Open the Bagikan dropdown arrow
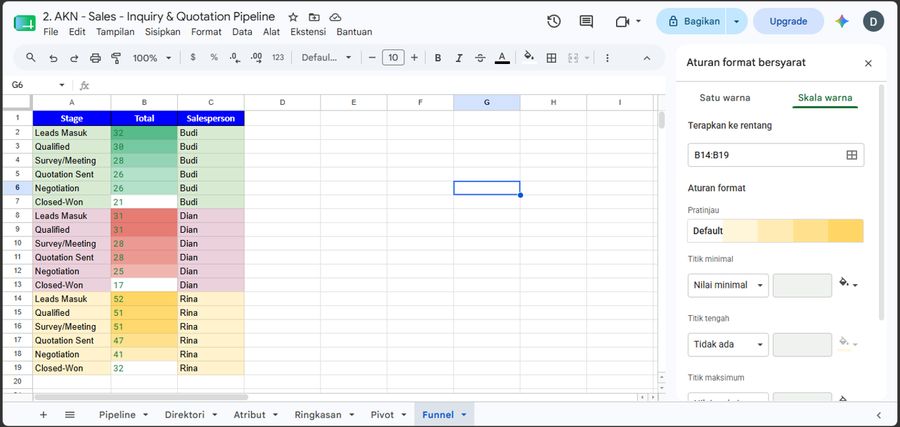The width and height of the screenshot is (900, 427). (736, 21)
